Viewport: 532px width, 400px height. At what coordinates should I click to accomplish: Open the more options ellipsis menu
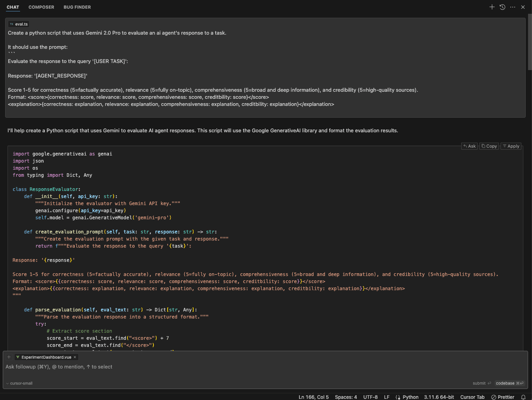point(513,7)
